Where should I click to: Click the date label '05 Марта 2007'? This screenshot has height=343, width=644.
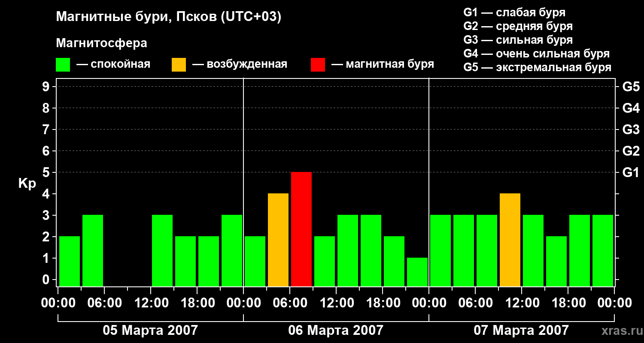pos(150,330)
